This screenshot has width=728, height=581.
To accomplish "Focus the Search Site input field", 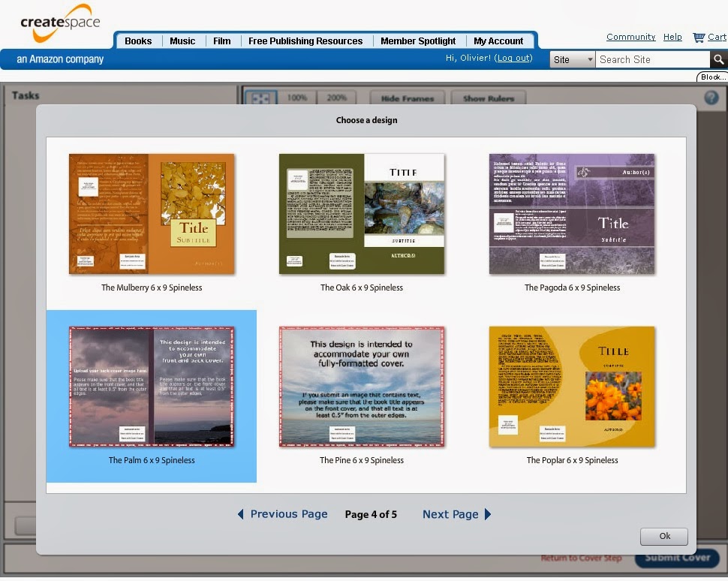I will pyautogui.click(x=653, y=59).
